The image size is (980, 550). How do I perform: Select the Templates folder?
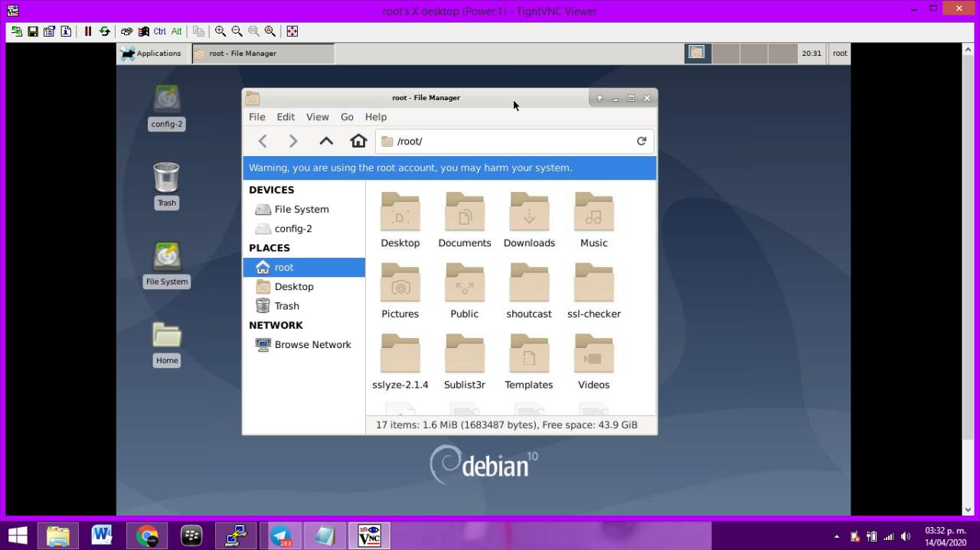tap(529, 362)
